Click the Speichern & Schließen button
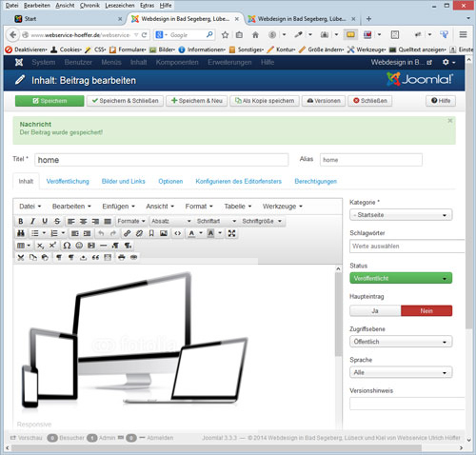 126,101
